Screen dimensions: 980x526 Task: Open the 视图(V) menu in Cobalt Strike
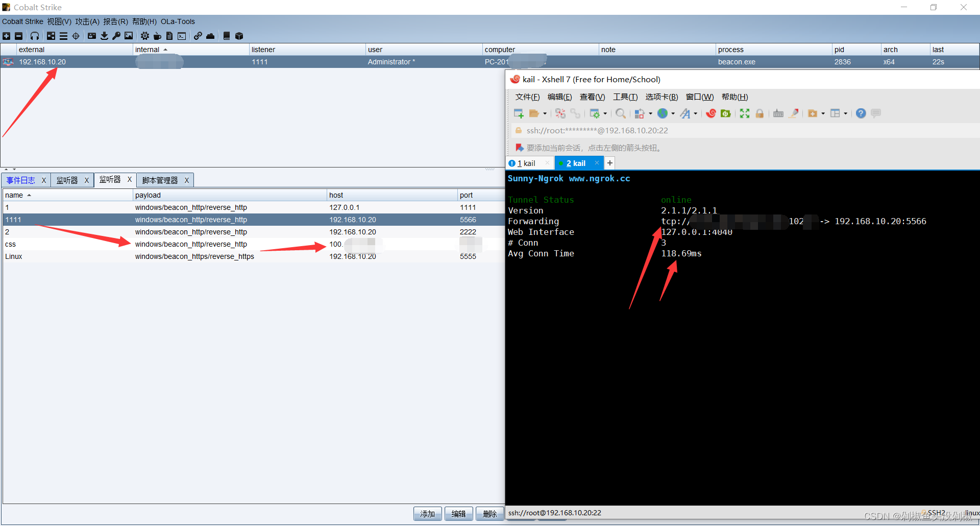tap(59, 21)
